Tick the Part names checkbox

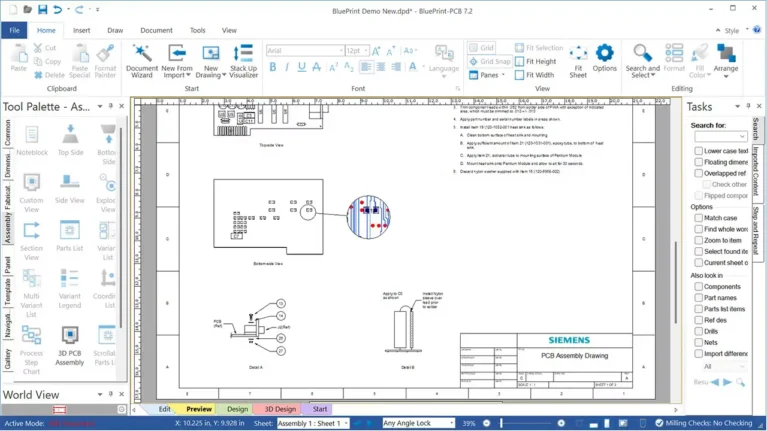[699, 298]
